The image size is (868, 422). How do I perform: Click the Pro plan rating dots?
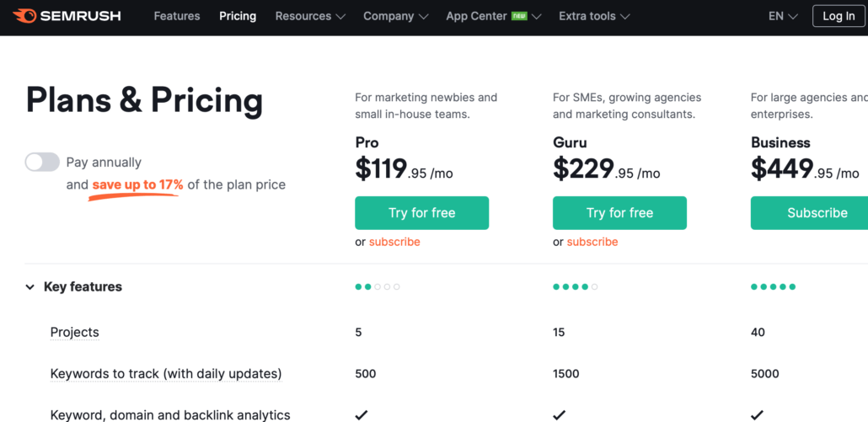click(x=378, y=286)
